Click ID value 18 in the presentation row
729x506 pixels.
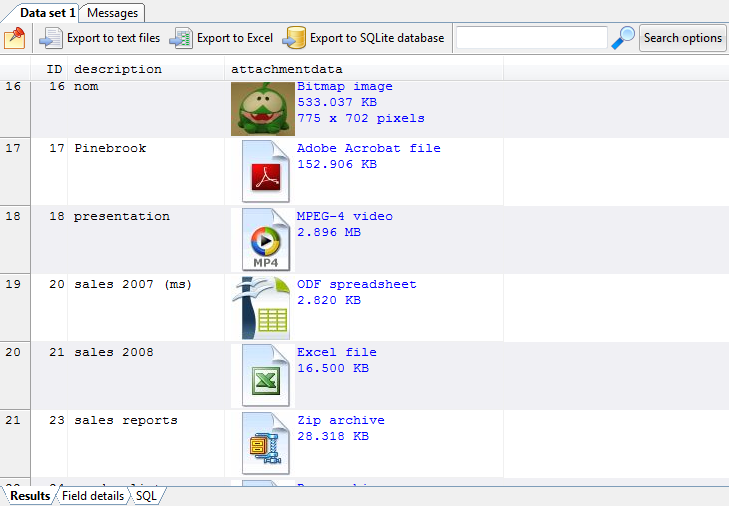pyautogui.click(x=57, y=216)
